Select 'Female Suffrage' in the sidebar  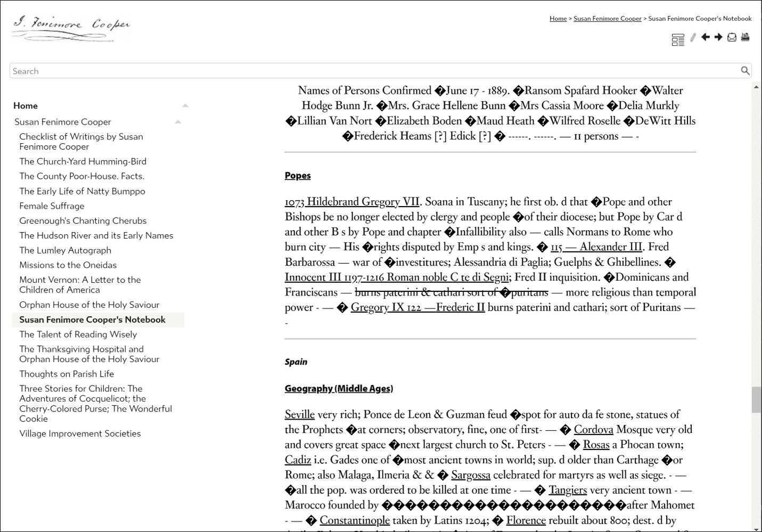(51, 206)
